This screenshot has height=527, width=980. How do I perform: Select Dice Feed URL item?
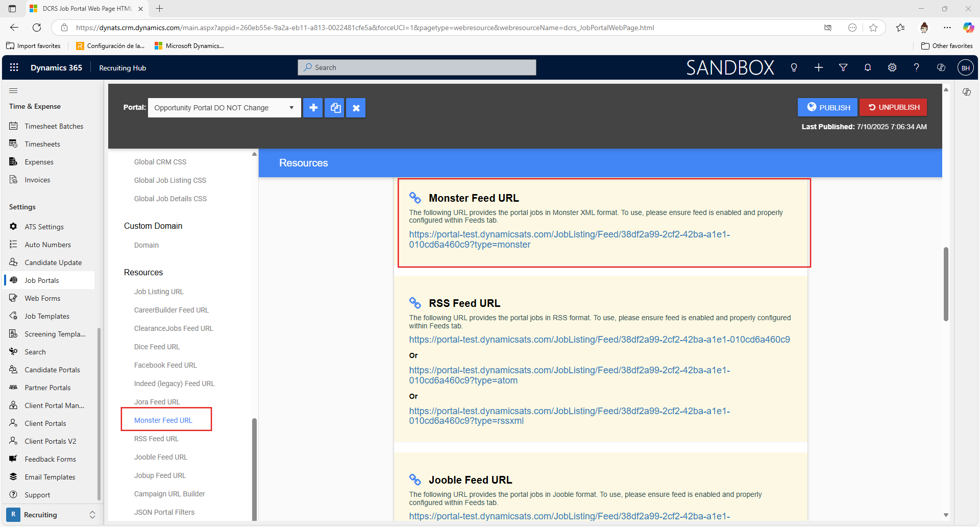[157, 347]
